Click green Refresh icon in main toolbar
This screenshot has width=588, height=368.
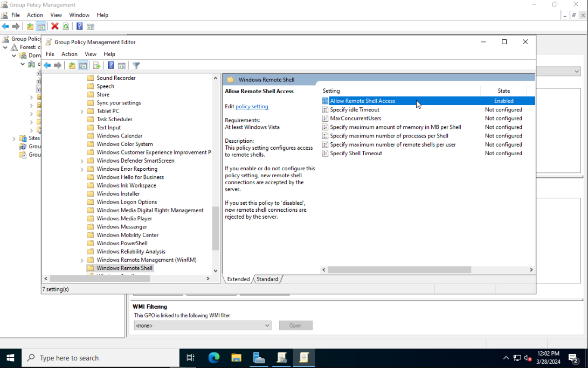point(66,26)
